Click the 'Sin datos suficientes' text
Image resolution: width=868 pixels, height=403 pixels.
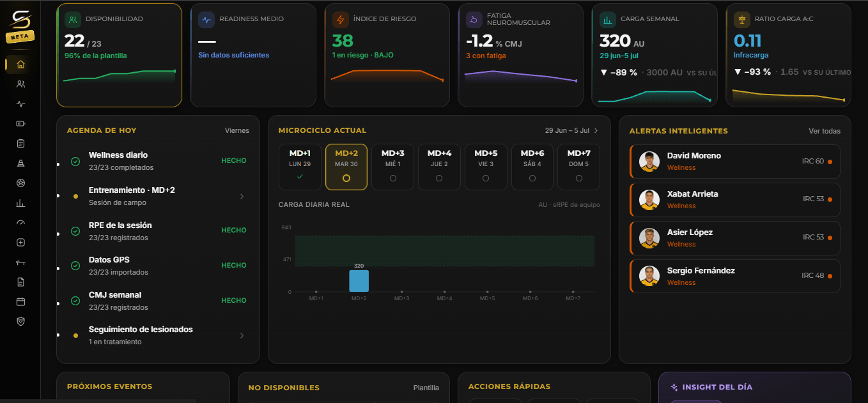pyautogui.click(x=234, y=56)
